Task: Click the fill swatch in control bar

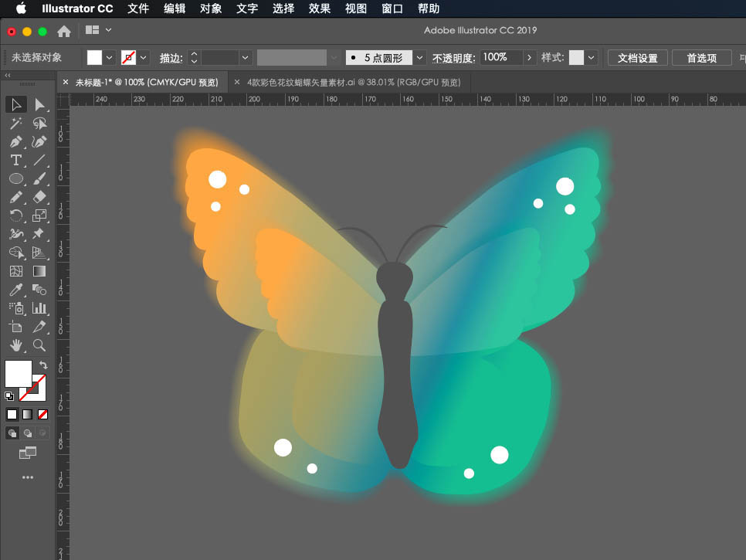Action: pos(94,58)
